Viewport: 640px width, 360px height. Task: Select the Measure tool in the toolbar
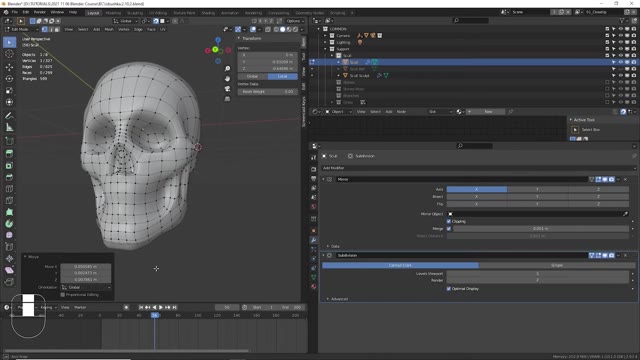tap(9, 128)
